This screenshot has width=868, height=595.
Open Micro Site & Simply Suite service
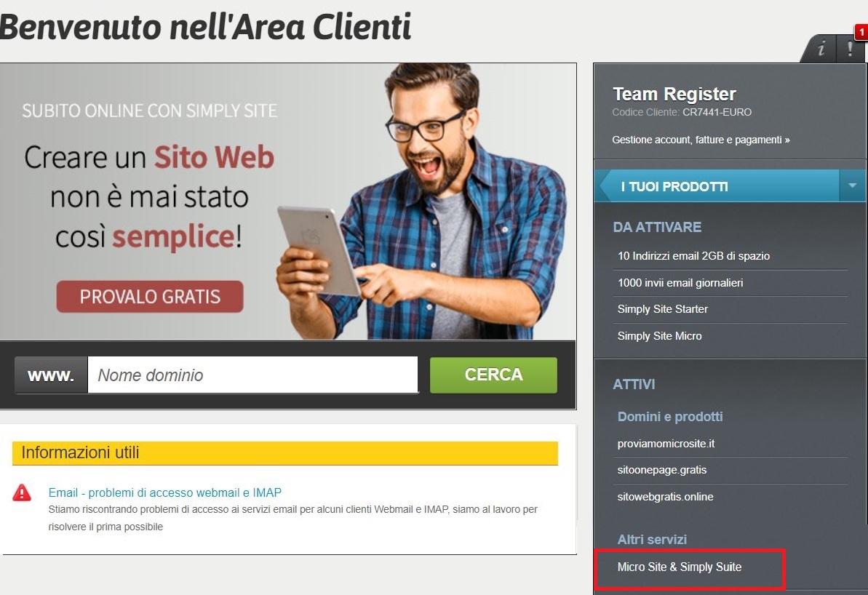pos(680,567)
